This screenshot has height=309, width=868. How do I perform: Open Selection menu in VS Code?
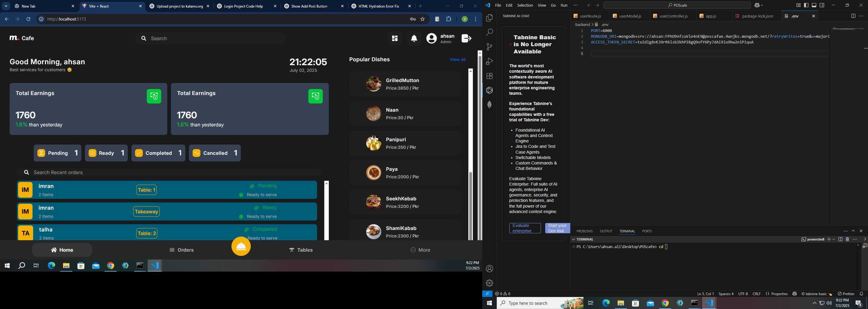(x=525, y=5)
